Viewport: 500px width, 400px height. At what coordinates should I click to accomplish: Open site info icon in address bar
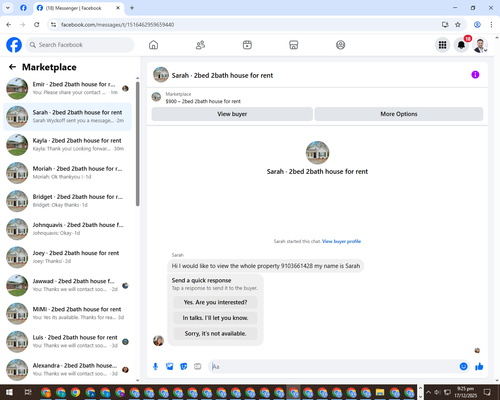(x=53, y=25)
